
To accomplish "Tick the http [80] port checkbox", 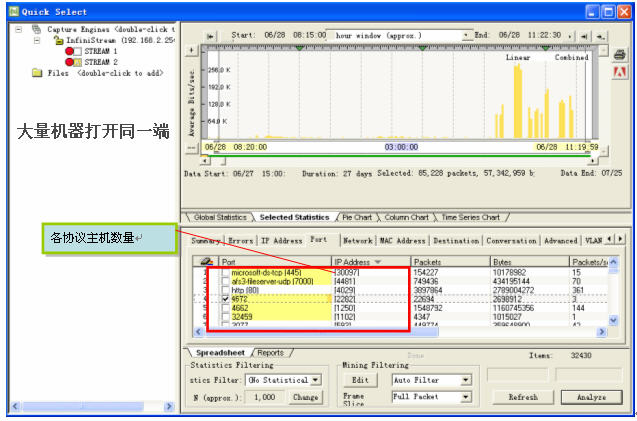I will [223, 290].
